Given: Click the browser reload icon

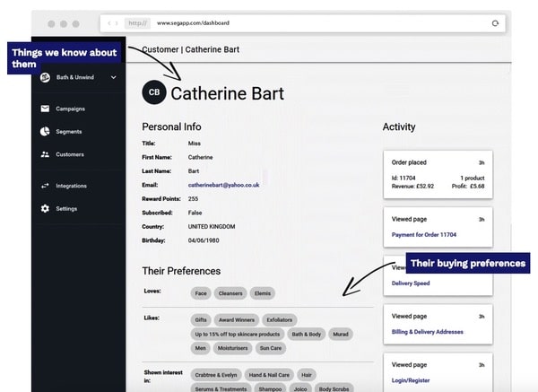Looking at the screenshot, I should [x=494, y=22].
